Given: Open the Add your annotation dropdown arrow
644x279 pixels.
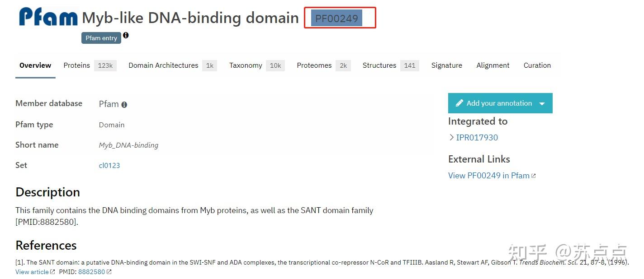Looking at the screenshot, I should 542,104.
